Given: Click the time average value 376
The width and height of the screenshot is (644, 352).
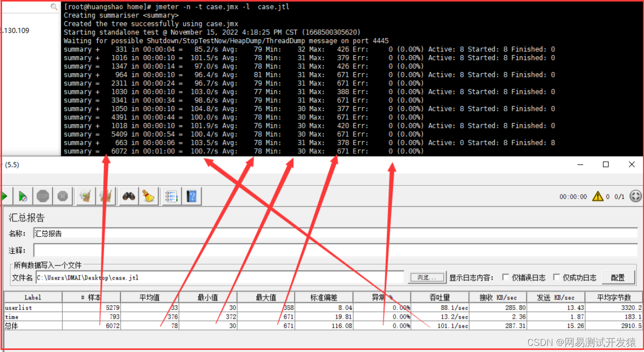Looking at the screenshot, I should [x=150, y=316].
